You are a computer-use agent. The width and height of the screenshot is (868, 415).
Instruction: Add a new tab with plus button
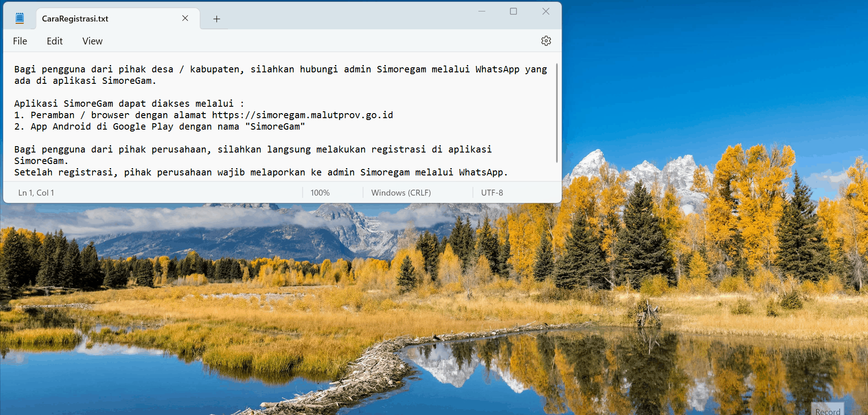pyautogui.click(x=217, y=19)
